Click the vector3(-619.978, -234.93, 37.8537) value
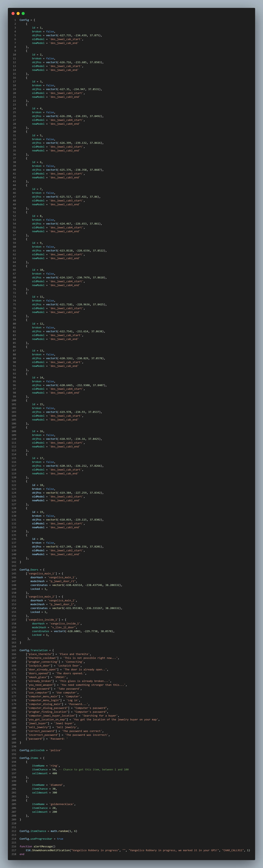This screenshot has width=263, height=868. [74, 412]
